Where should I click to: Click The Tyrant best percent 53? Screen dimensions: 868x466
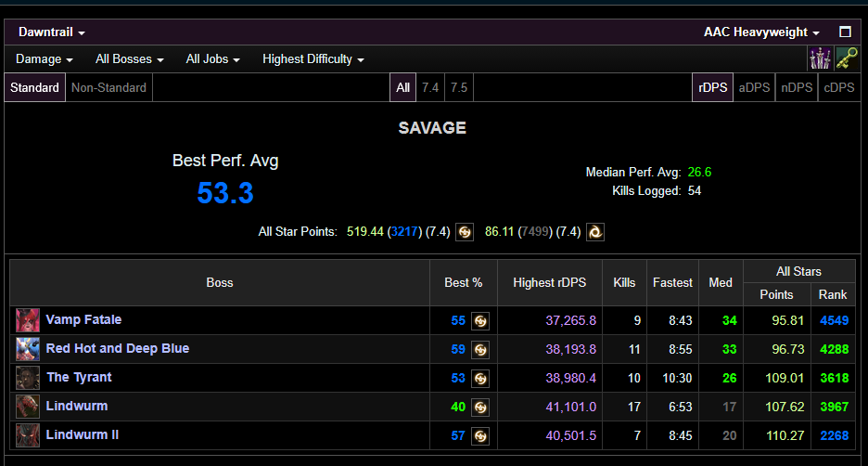(x=458, y=379)
